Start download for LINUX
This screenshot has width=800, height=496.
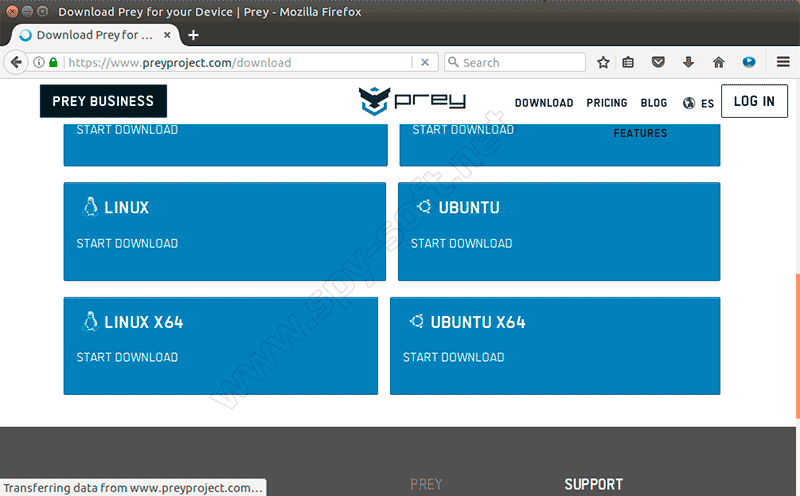point(127,243)
